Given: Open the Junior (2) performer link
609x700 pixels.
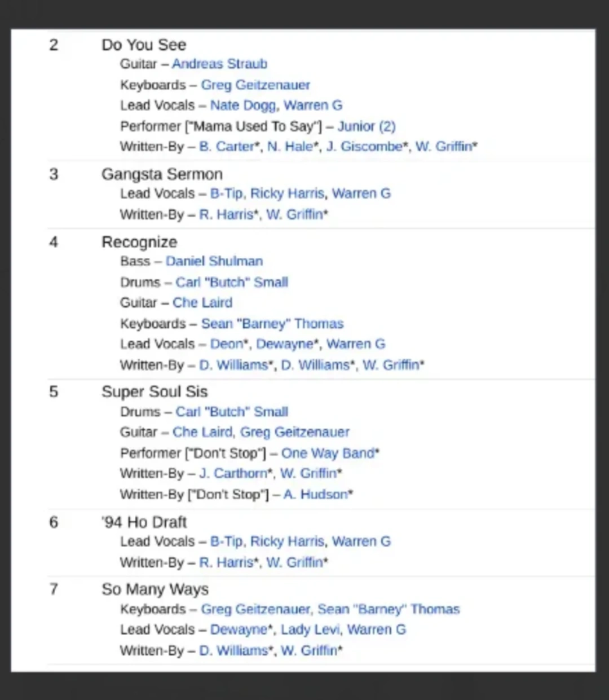Looking at the screenshot, I should click(x=367, y=126).
